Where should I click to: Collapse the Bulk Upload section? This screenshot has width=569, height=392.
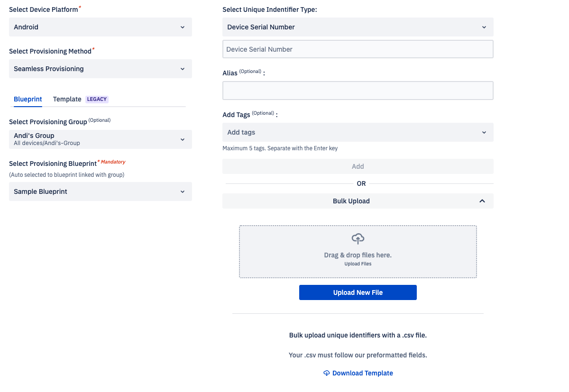pos(358,201)
